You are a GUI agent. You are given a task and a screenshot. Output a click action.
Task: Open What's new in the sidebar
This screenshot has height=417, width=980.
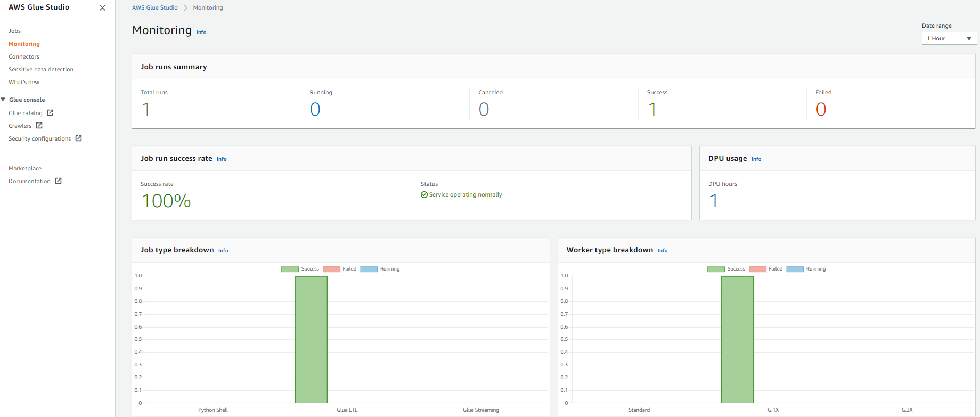coord(24,82)
